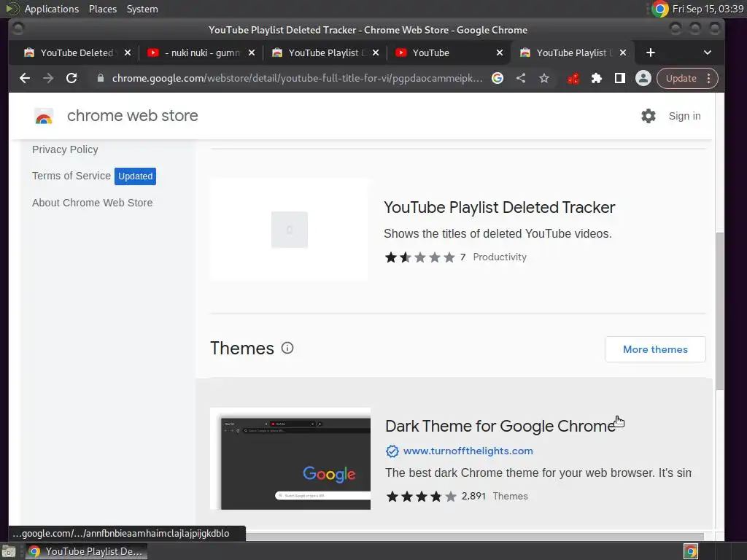Reload the current page

coord(71,78)
